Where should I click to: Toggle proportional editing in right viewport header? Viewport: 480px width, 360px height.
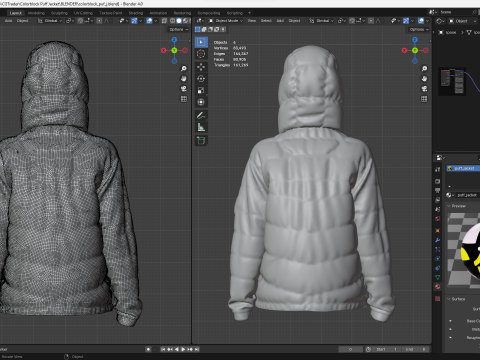coord(371,21)
